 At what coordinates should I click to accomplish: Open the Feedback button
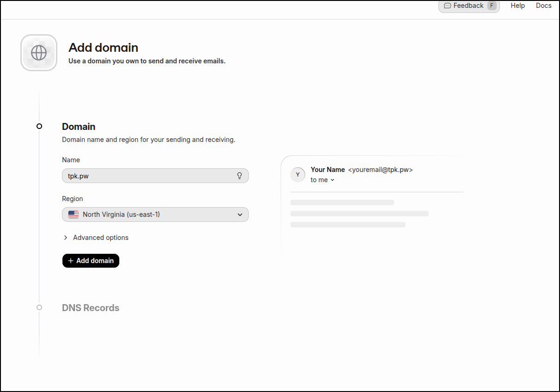(x=468, y=6)
